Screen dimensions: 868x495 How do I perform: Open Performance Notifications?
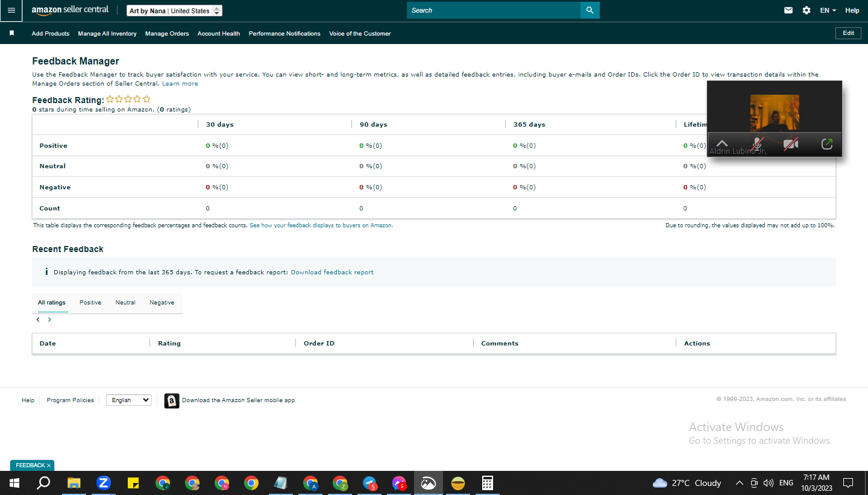[285, 34]
